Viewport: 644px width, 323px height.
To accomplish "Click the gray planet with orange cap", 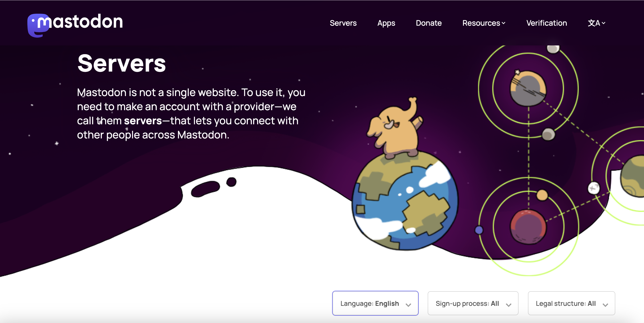I will point(528,88).
